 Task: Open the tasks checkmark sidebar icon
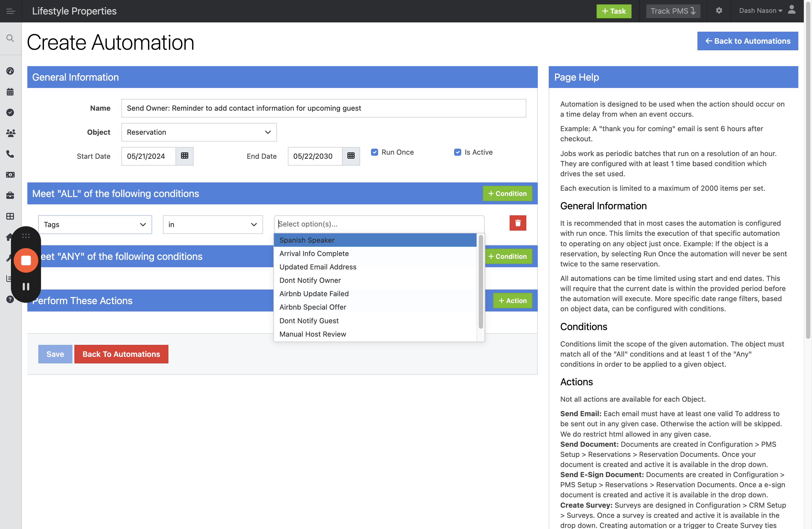tap(10, 112)
